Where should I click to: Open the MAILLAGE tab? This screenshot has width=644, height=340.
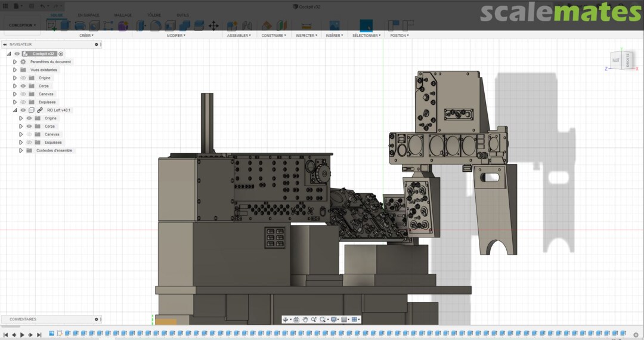[123, 15]
